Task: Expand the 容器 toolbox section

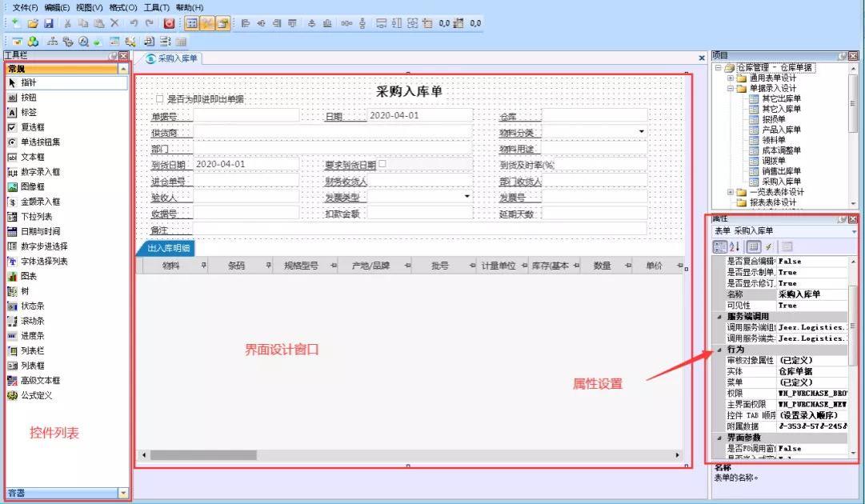Action: coord(123,493)
